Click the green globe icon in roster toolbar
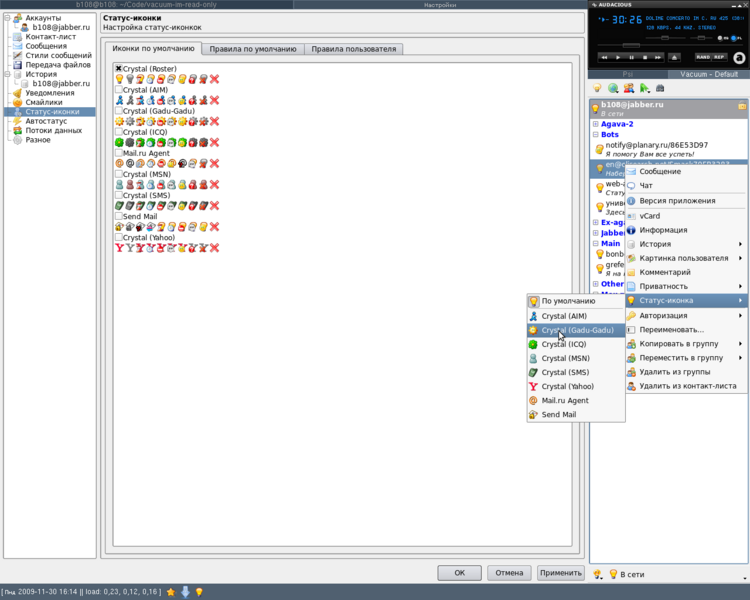 click(612, 88)
